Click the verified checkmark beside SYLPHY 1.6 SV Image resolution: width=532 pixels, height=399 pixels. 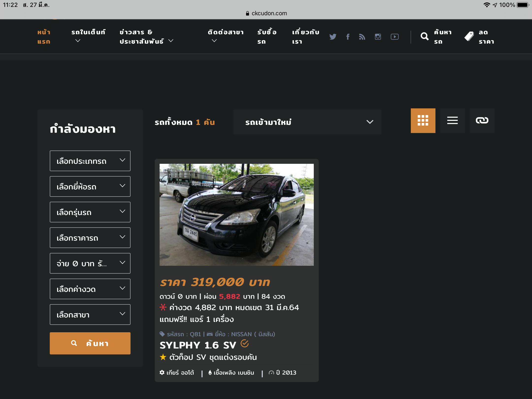(245, 343)
